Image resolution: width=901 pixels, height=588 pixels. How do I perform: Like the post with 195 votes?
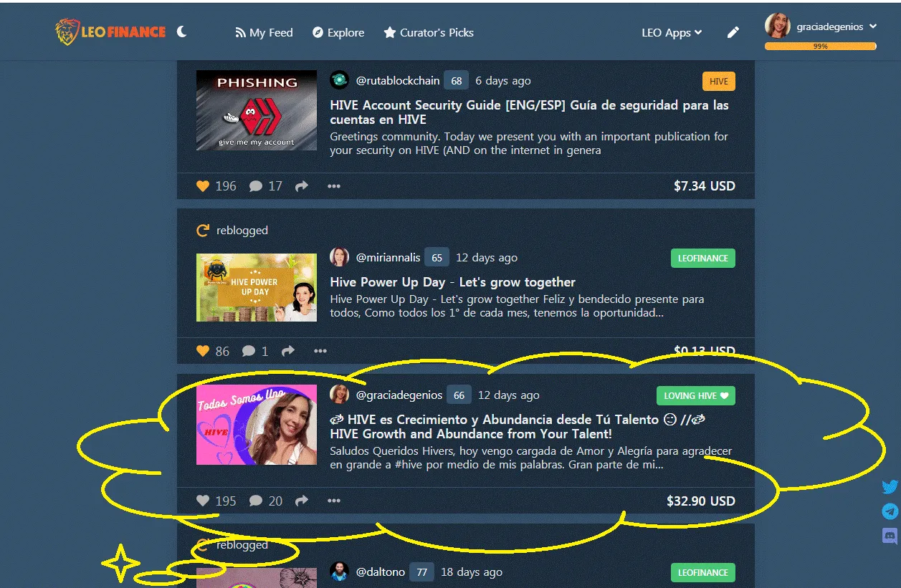[x=203, y=501]
